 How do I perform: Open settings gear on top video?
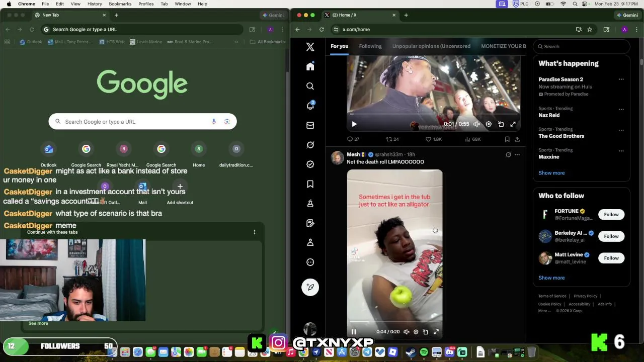489,124
